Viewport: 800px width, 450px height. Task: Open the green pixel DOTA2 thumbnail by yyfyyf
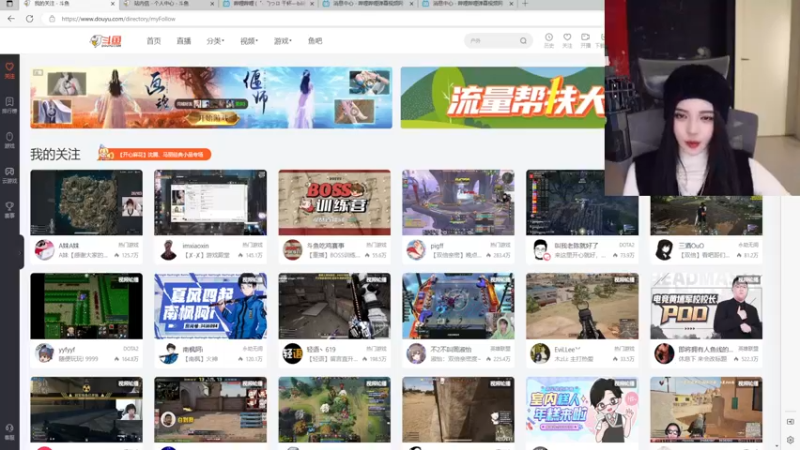[86, 306]
